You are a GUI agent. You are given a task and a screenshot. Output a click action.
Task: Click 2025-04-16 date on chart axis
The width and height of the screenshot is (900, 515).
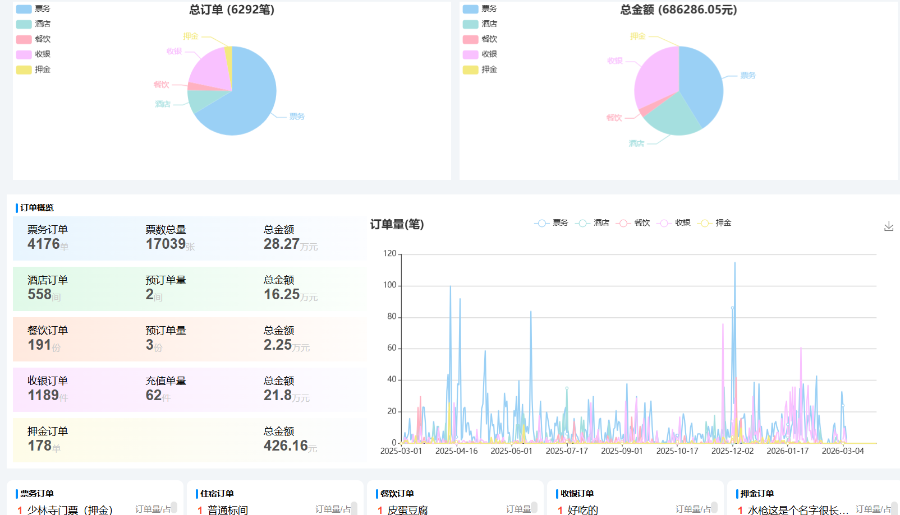pyautogui.click(x=456, y=451)
